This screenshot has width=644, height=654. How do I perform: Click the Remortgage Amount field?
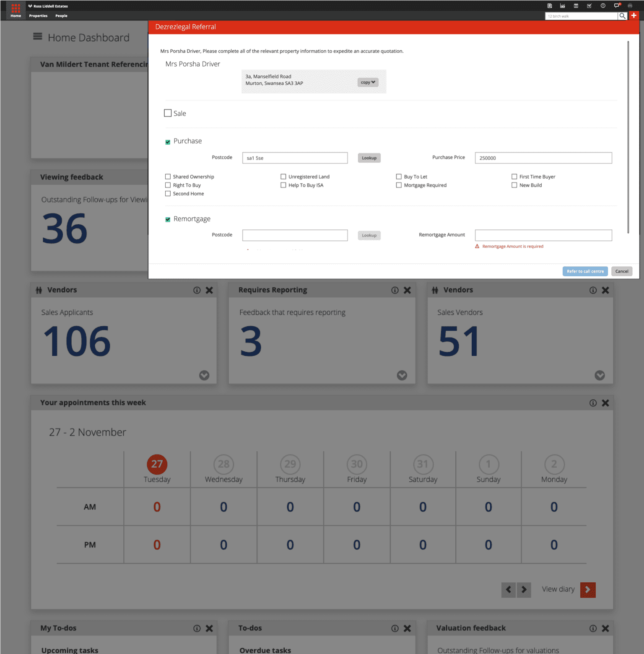pos(543,235)
